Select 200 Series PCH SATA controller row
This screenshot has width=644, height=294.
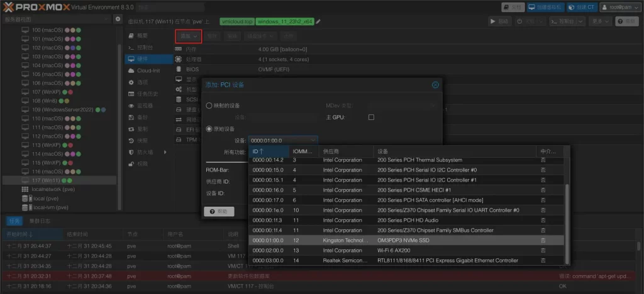point(407,200)
